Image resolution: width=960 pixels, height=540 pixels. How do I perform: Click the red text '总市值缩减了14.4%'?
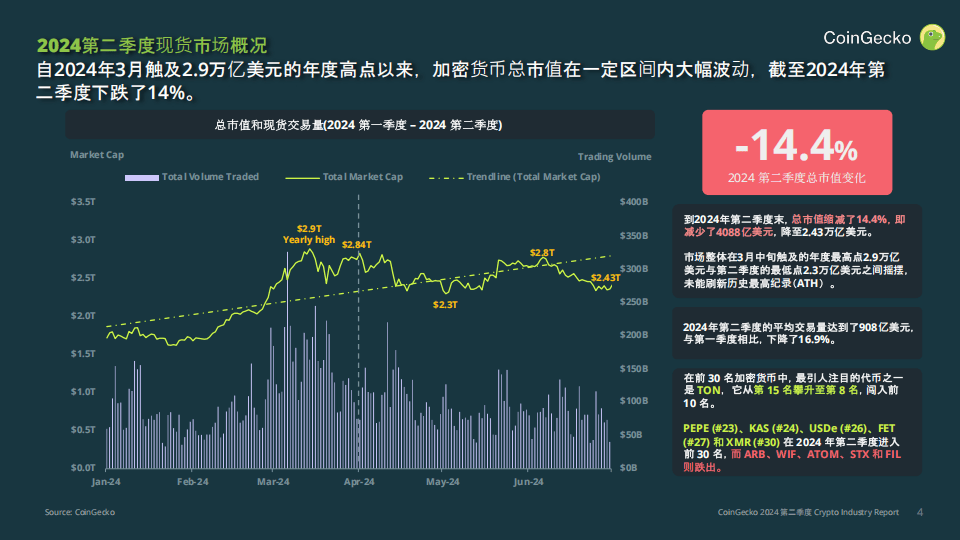click(x=839, y=219)
